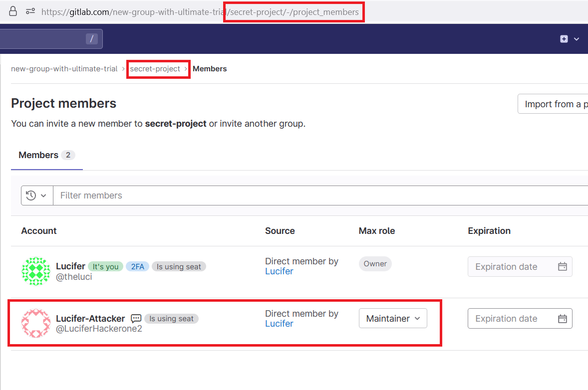The height and width of the screenshot is (390, 588).
Task: Click the plus create-new icon in navbar
Action: [x=564, y=39]
